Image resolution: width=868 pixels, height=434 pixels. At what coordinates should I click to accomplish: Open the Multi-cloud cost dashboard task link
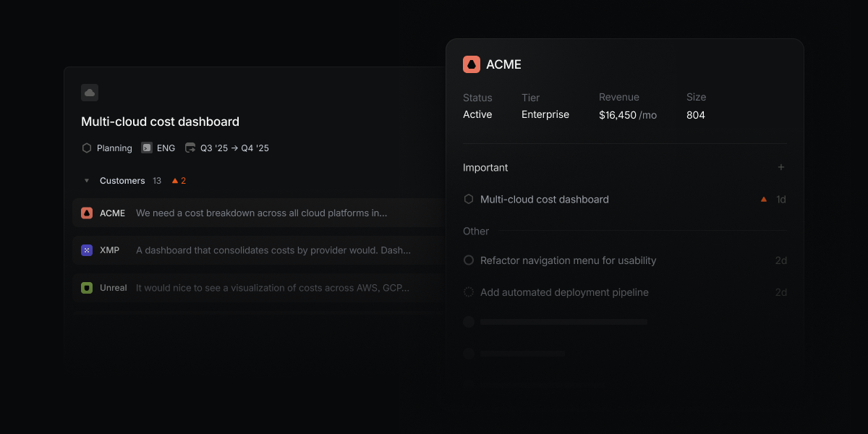pyautogui.click(x=544, y=199)
